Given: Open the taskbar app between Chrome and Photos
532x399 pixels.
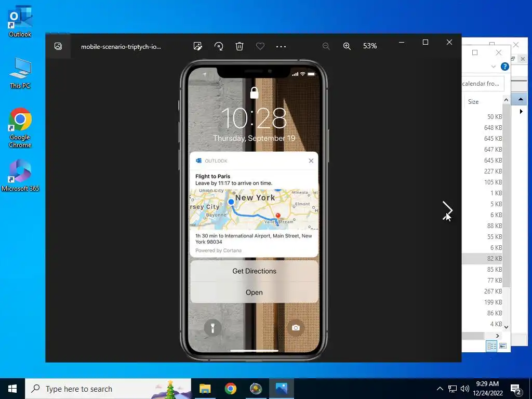Looking at the screenshot, I should [256, 389].
